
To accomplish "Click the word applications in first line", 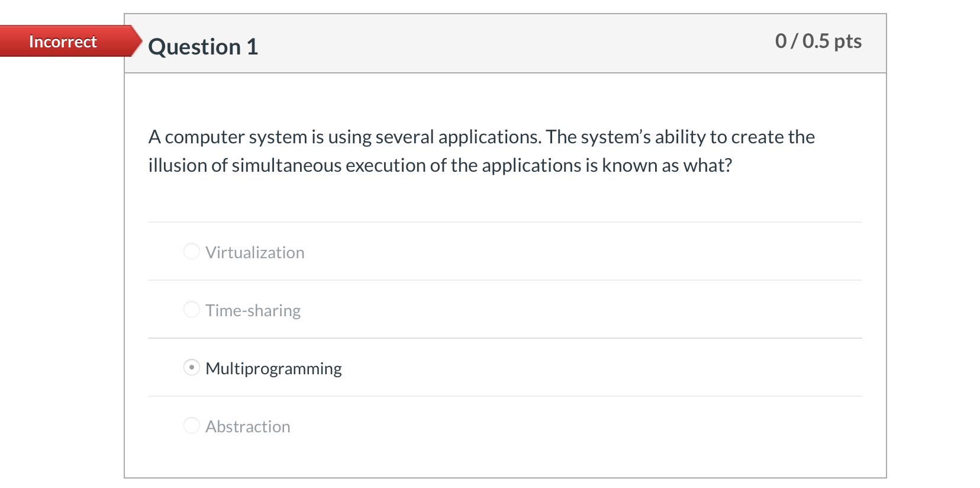I will 489,137.
